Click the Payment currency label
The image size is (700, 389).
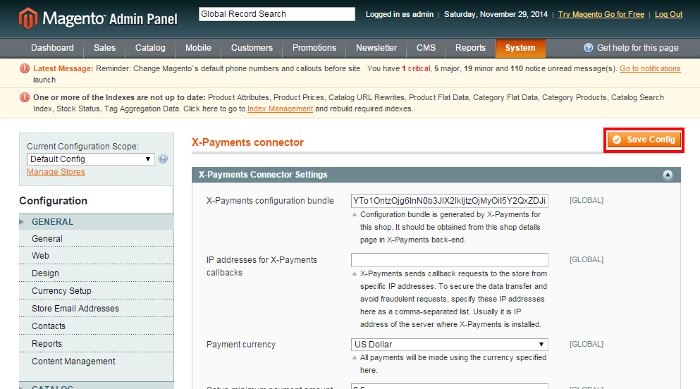tap(241, 344)
